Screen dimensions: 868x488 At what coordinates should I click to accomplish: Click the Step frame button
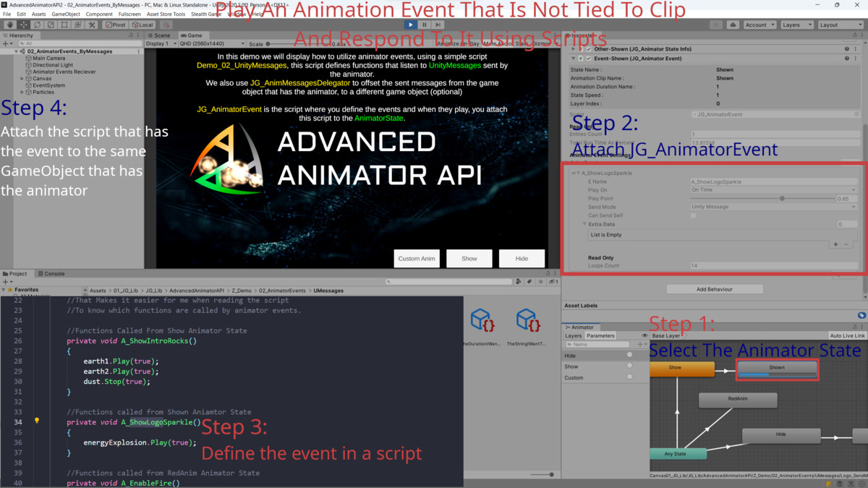[x=438, y=25]
